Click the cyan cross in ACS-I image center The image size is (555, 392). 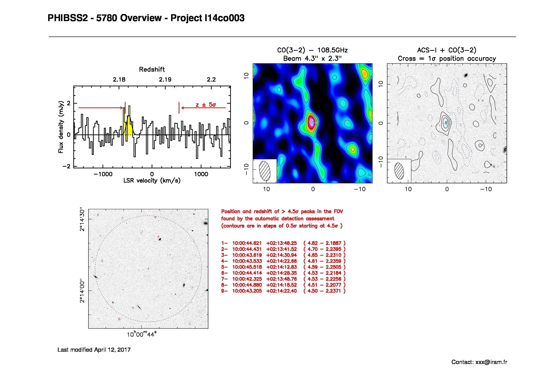tap(447, 123)
